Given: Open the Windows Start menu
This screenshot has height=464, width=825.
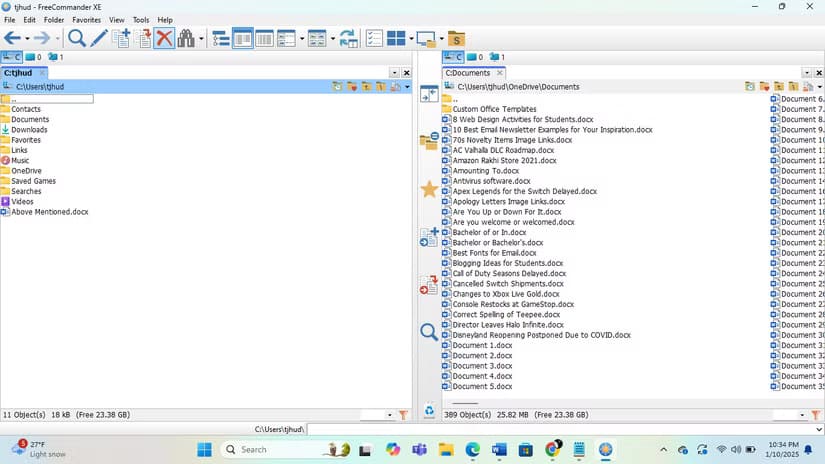Looking at the screenshot, I should (x=205, y=450).
